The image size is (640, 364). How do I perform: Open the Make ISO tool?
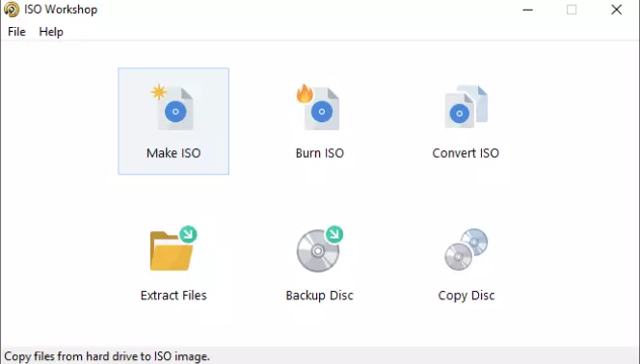pos(173,121)
